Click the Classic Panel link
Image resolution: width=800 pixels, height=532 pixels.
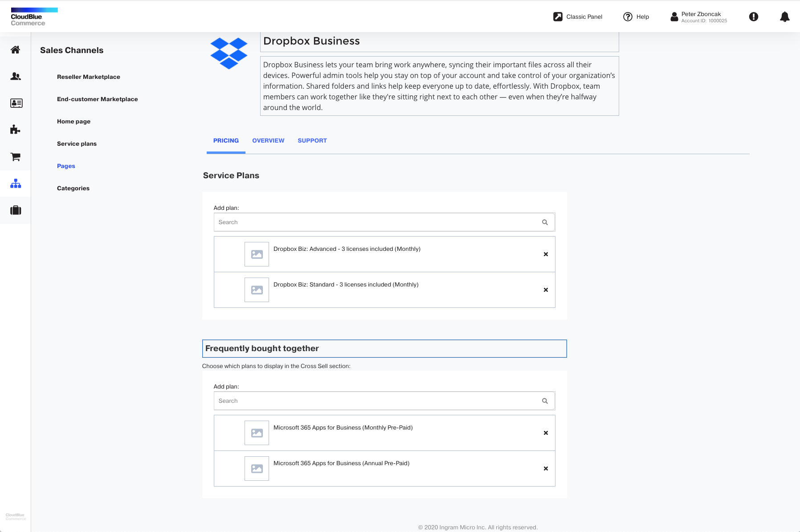point(584,16)
